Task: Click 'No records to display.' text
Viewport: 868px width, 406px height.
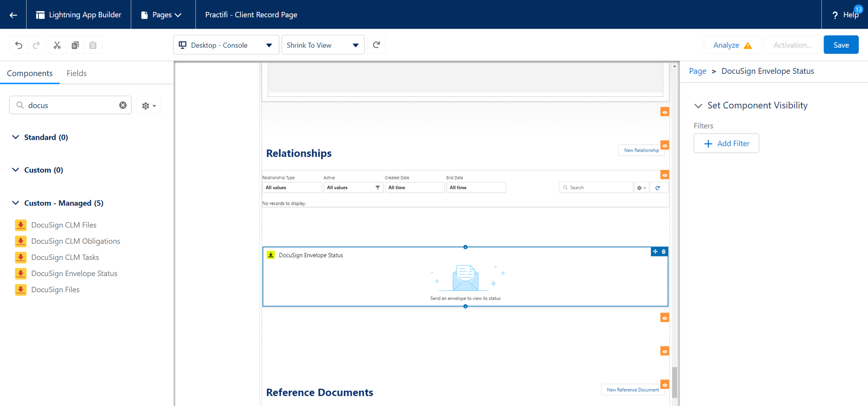Action: pos(284,204)
